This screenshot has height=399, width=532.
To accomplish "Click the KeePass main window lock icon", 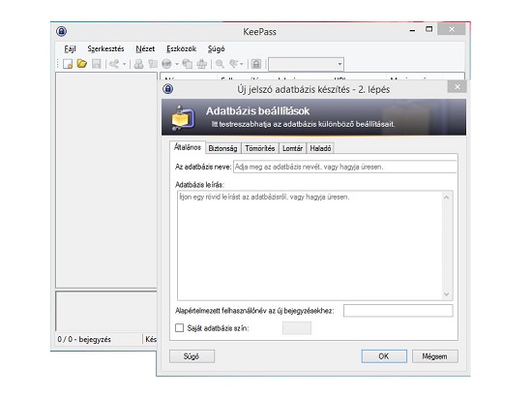I will (x=61, y=32).
